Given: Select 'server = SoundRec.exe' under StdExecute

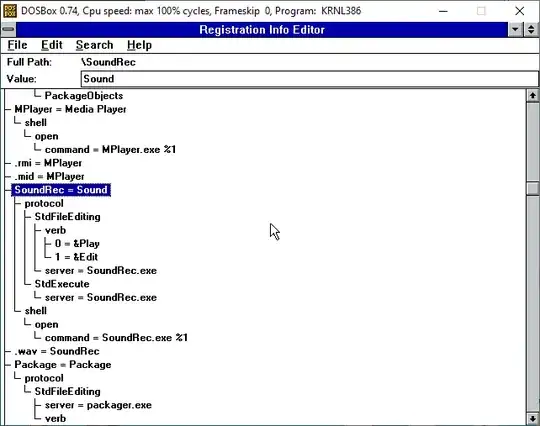Looking at the screenshot, I should (x=101, y=298).
